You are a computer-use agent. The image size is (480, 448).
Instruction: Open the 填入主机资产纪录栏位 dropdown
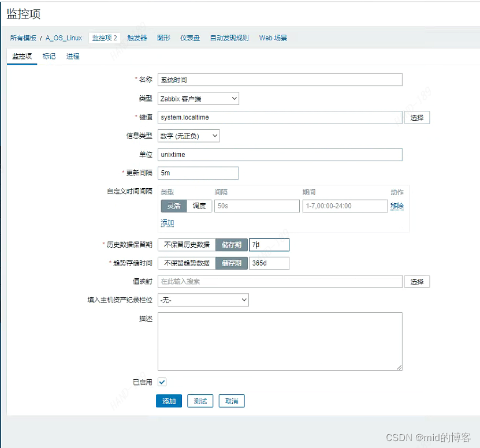(x=203, y=300)
